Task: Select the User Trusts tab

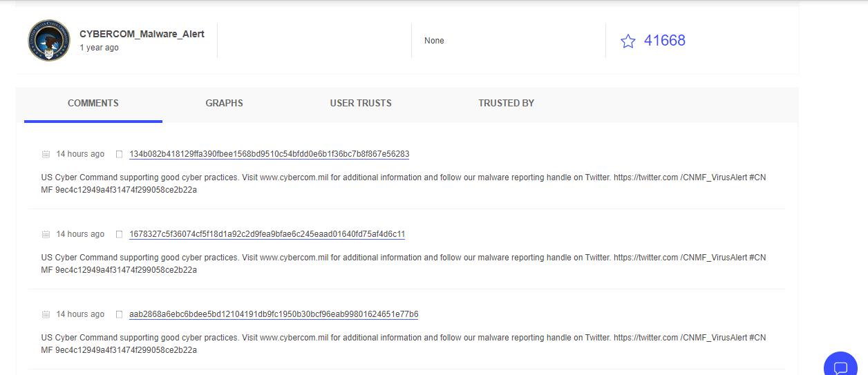Action: (x=361, y=103)
